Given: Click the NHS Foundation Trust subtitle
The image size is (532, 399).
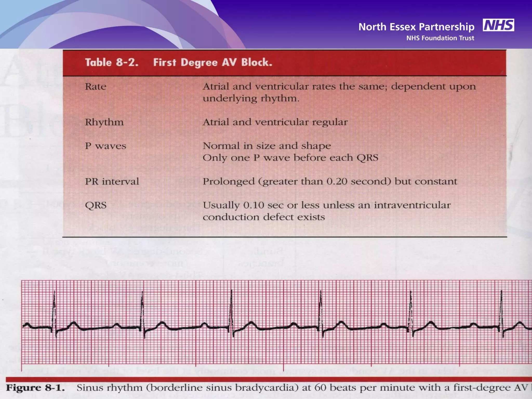Looking at the screenshot, I should pos(440,38).
